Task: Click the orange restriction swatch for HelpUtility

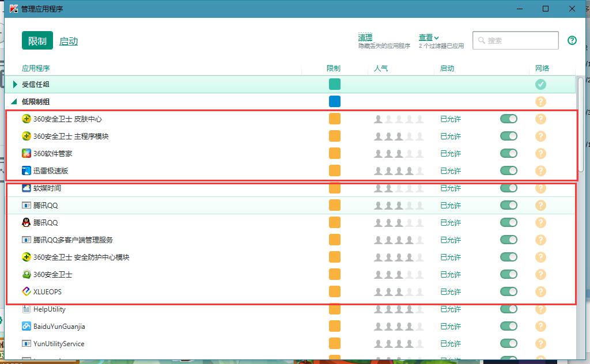Action: 335,309
